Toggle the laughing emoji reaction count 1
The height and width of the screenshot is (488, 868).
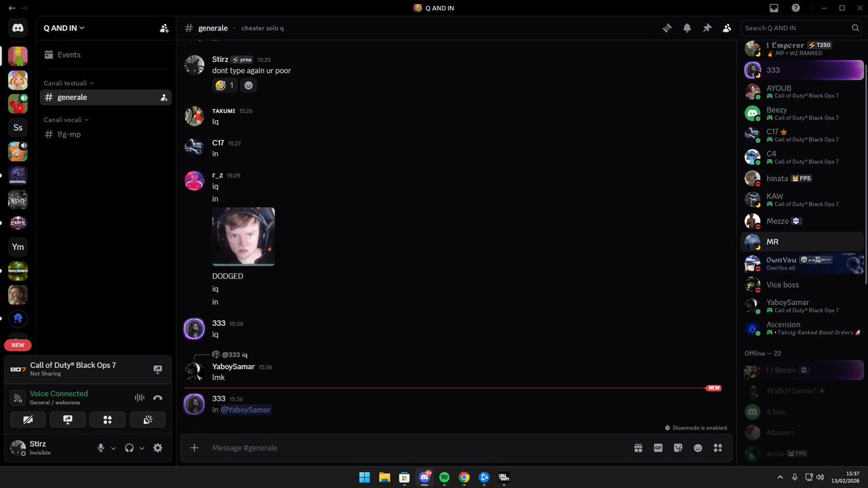(x=225, y=85)
